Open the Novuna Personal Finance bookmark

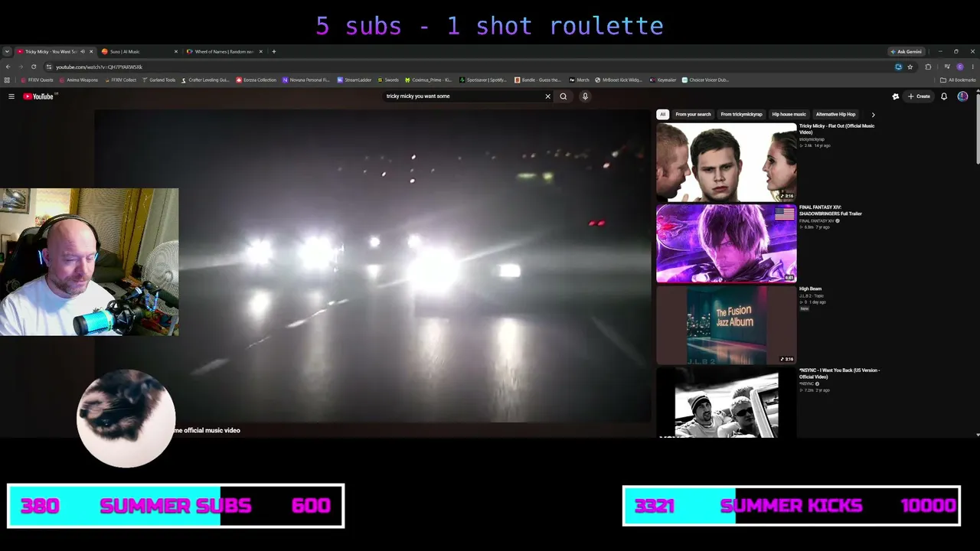pos(306,80)
